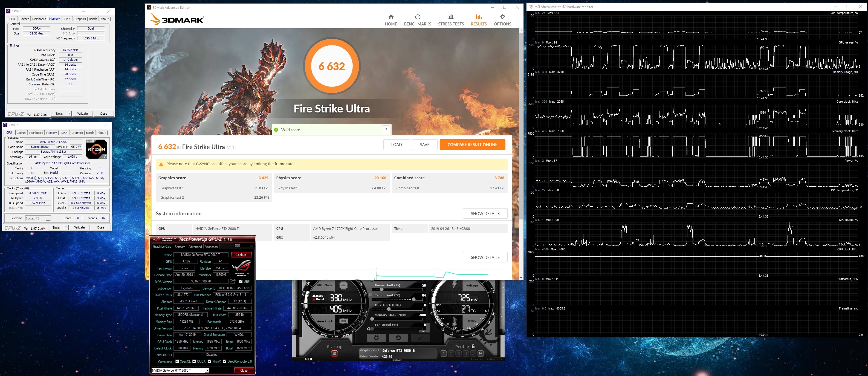
Task: Click the GPU usage graph in the hardware monitor
Action: (x=696, y=57)
